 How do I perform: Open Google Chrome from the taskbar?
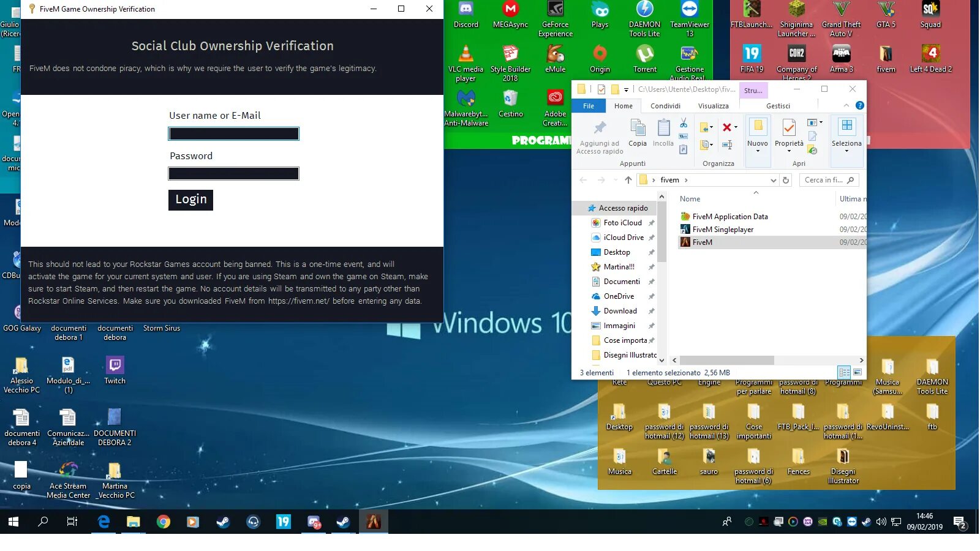(163, 522)
